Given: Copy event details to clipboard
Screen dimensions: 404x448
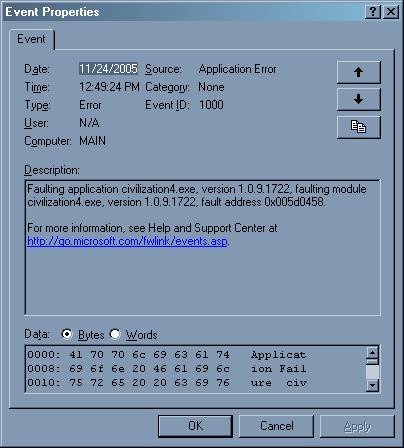Looking at the screenshot, I should coord(359,127).
